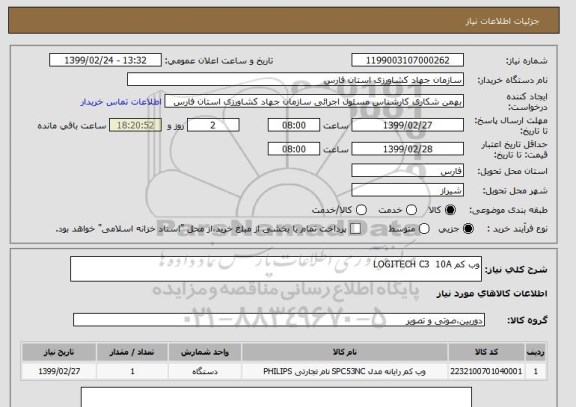Click the تعداد / مقدار column header
This screenshot has width=576, height=407.
click(x=132, y=352)
